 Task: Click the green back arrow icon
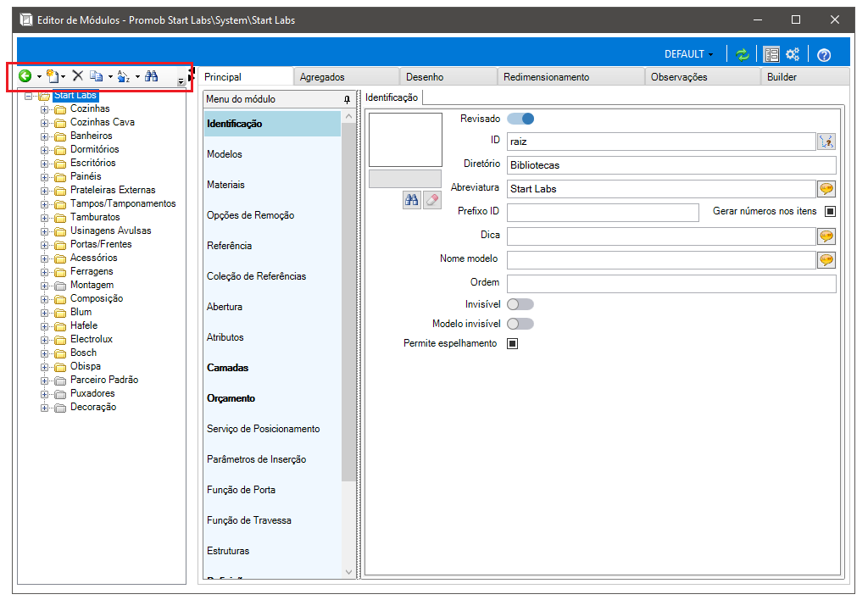point(25,75)
